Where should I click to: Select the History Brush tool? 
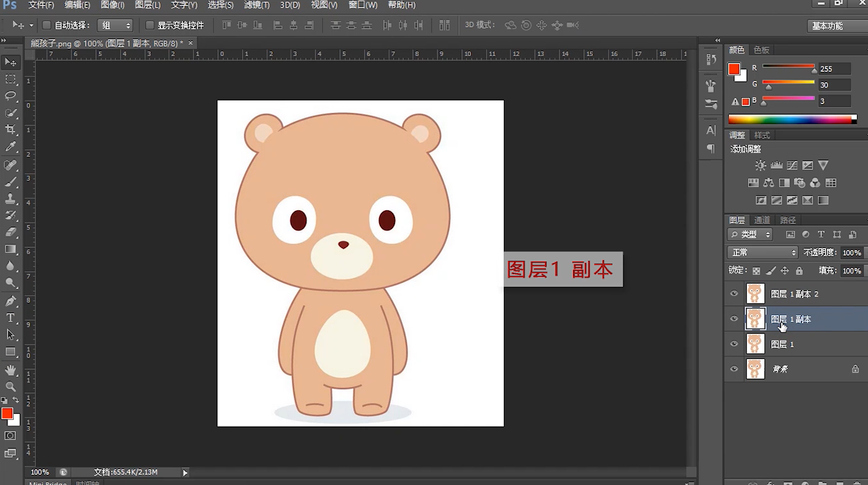coord(11,216)
